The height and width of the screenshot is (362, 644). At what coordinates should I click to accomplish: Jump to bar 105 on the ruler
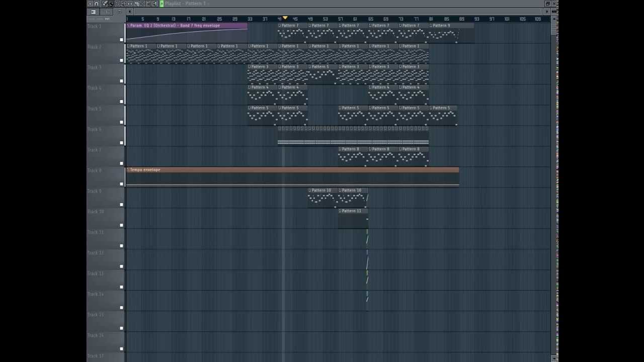click(x=523, y=19)
